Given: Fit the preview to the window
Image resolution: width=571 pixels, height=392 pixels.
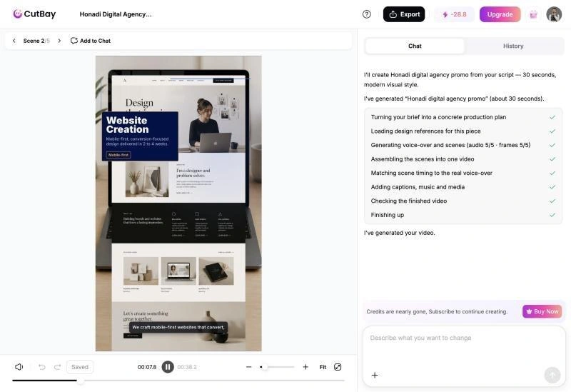Looking at the screenshot, I should tap(323, 367).
